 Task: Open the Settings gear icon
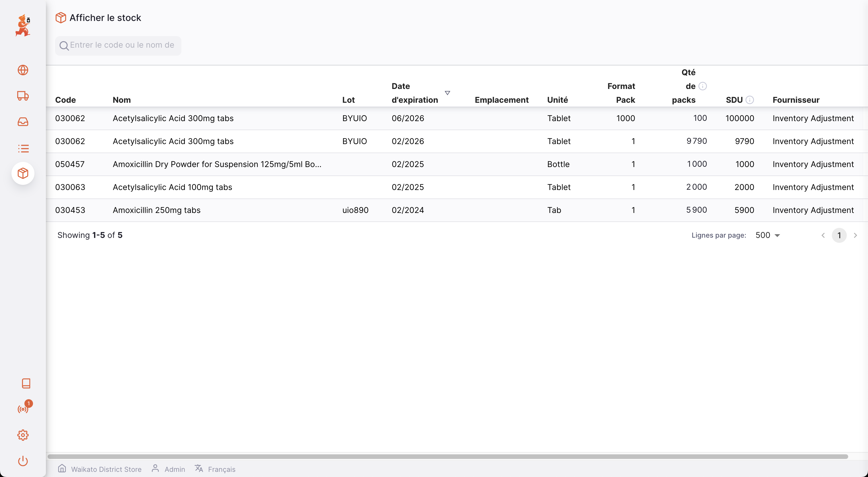(x=23, y=435)
